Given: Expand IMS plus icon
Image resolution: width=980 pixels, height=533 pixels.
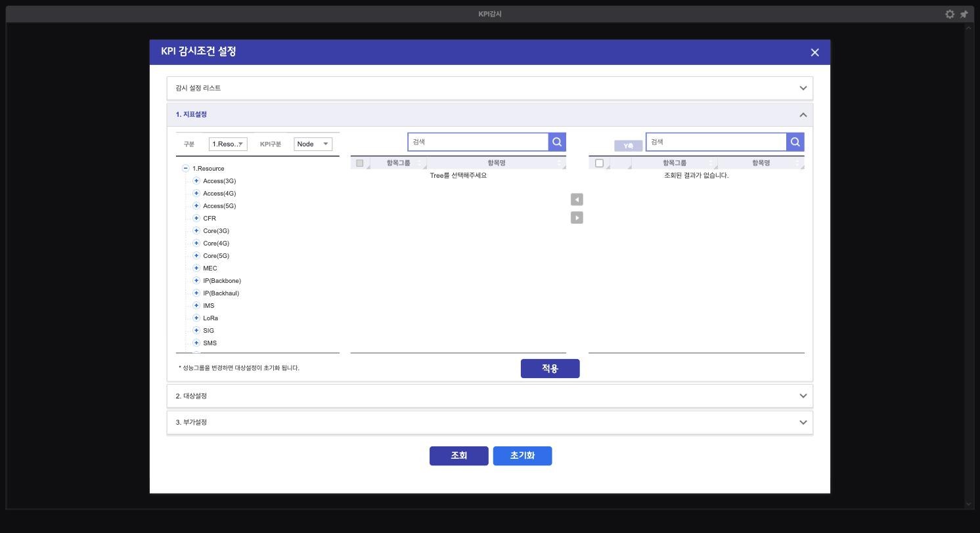Looking at the screenshot, I should pos(196,305).
